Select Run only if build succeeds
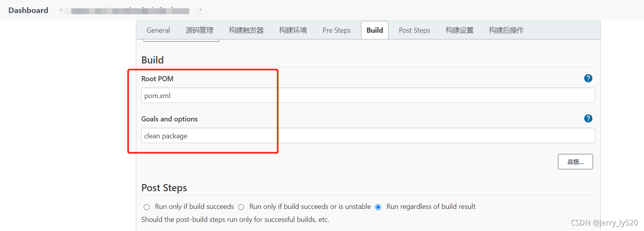 pyautogui.click(x=147, y=207)
